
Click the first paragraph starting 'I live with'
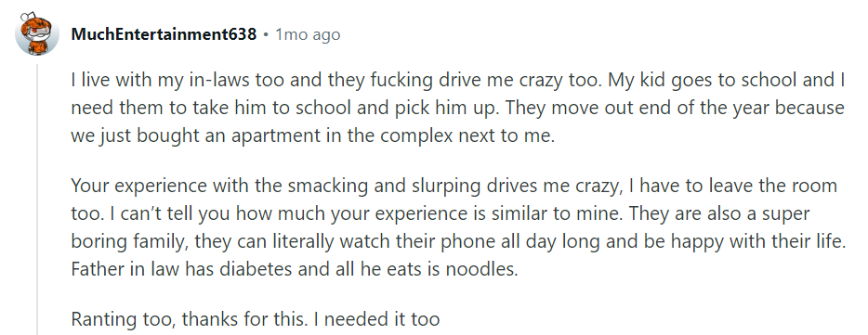(458, 108)
